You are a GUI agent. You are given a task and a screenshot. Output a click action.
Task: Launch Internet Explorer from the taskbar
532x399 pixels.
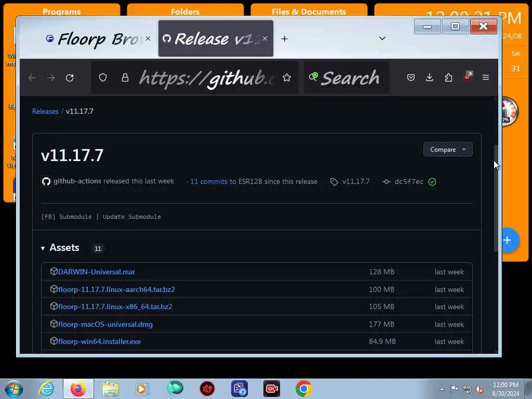coord(46,389)
